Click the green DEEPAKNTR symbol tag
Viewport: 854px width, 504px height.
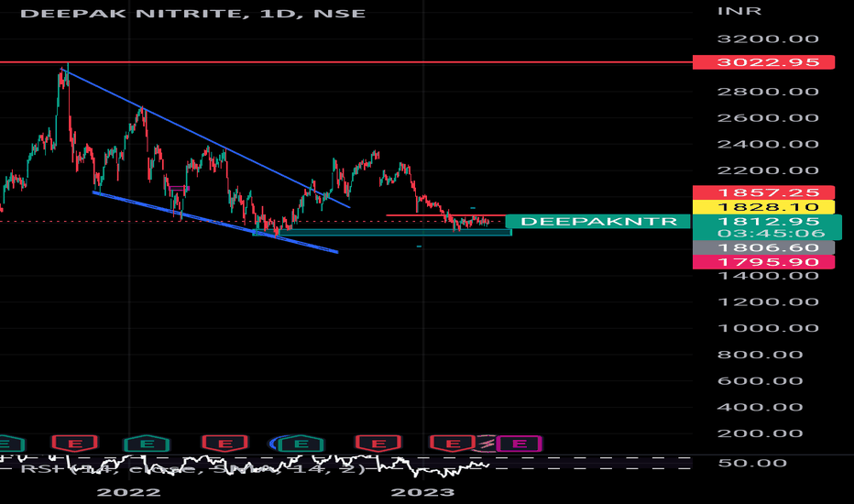click(598, 221)
